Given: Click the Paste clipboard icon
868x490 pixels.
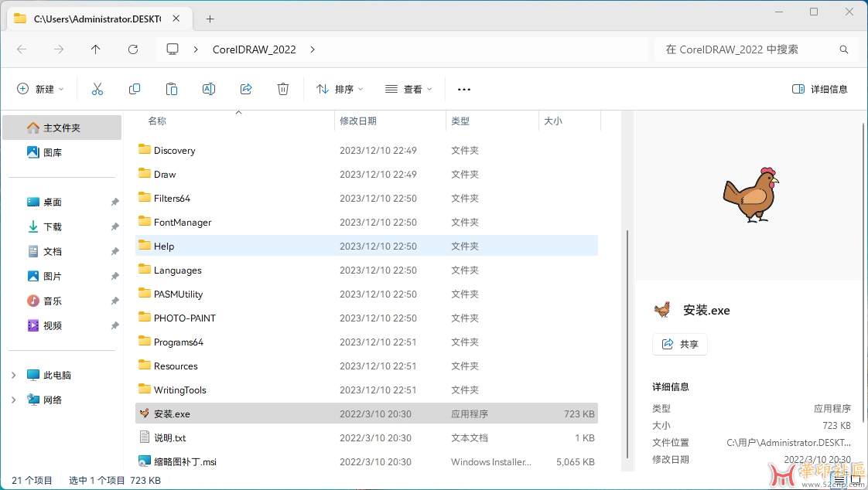Looking at the screenshot, I should (x=172, y=89).
